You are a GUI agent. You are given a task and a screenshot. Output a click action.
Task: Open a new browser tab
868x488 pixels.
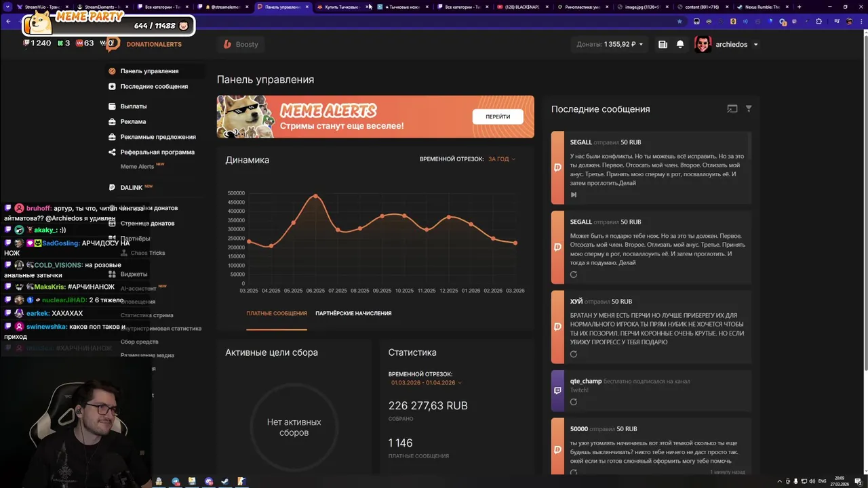click(x=799, y=7)
